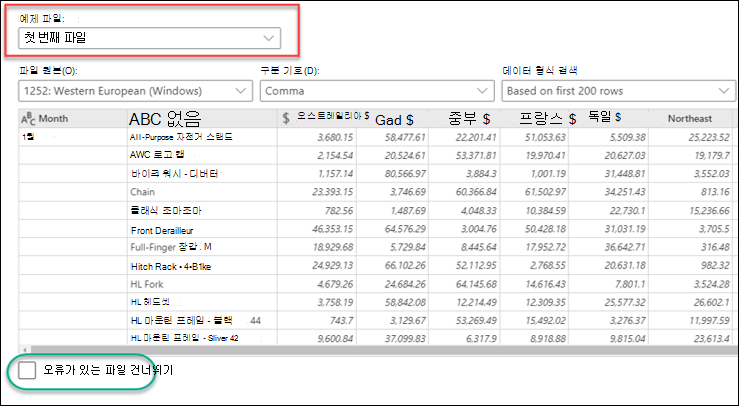
Task: Click the value 80,566.97 cell
Action: [393, 174]
